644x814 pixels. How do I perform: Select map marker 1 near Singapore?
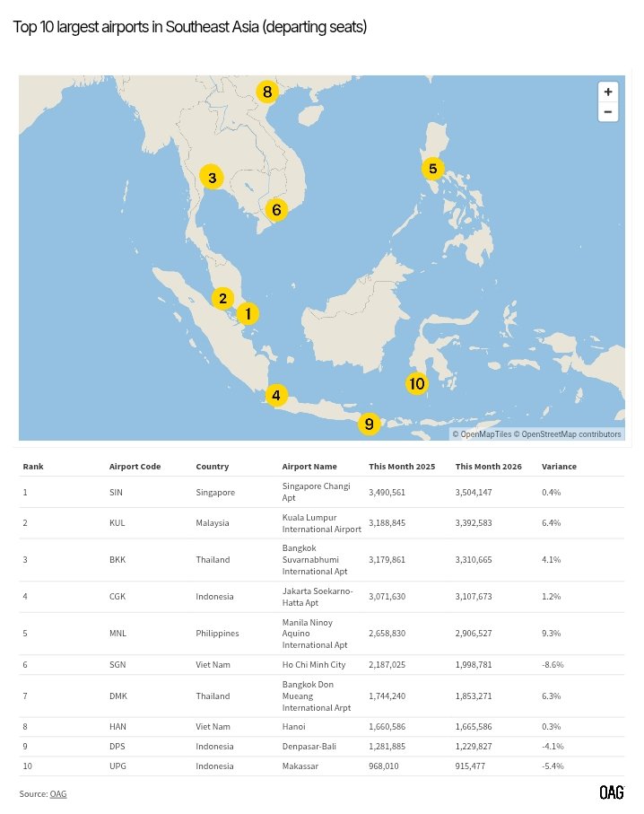point(248,313)
